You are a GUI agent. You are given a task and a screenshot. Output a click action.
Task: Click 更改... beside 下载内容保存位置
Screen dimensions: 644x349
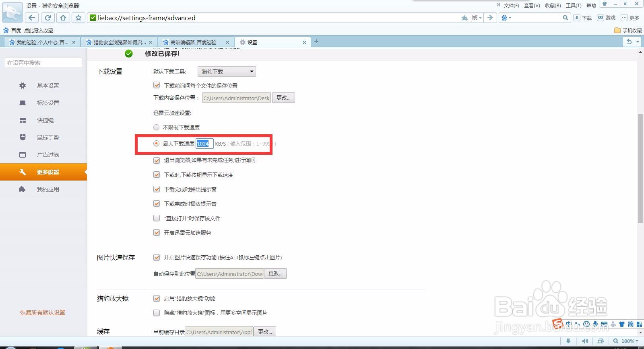click(x=283, y=98)
